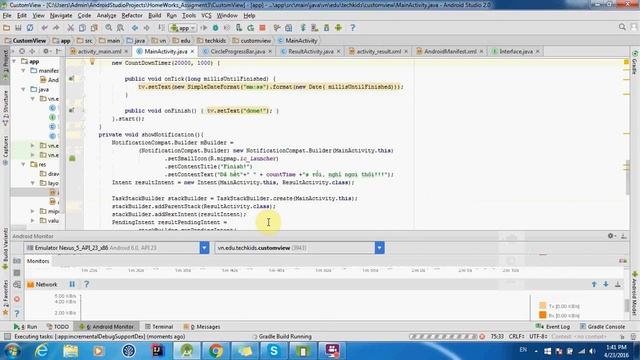Open the Build menu

point(154,16)
